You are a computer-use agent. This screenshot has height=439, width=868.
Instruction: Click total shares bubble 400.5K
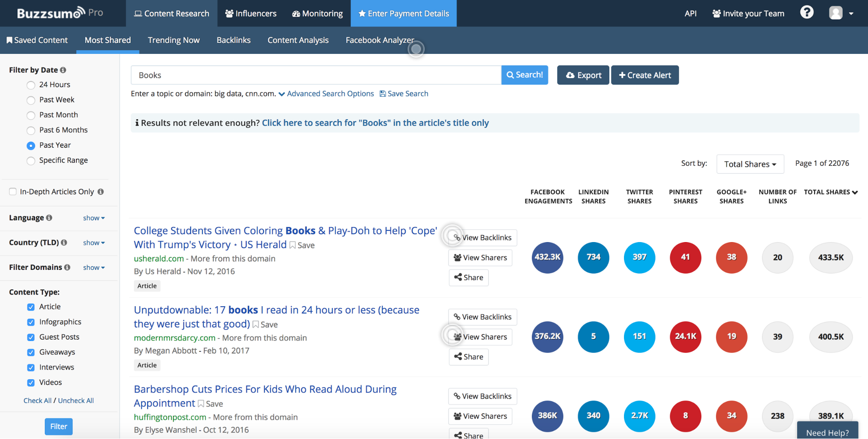click(831, 337)
